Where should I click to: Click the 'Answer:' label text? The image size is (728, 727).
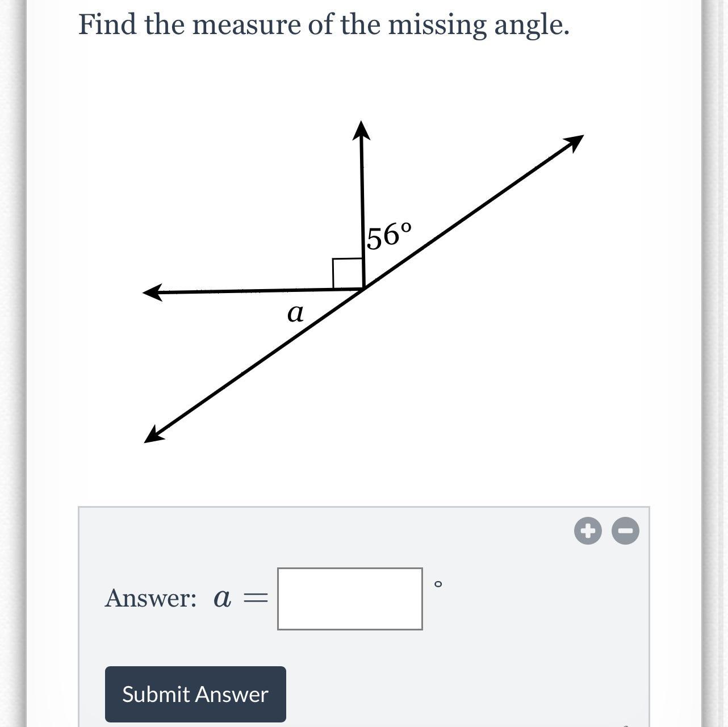tap(150, 598)
